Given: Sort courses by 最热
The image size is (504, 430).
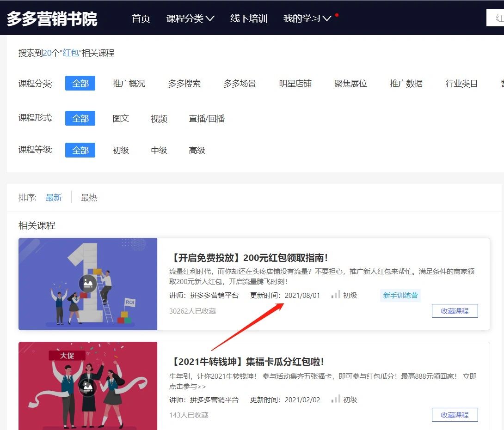Looking at the screenshot, I should (x=89, y=198).
